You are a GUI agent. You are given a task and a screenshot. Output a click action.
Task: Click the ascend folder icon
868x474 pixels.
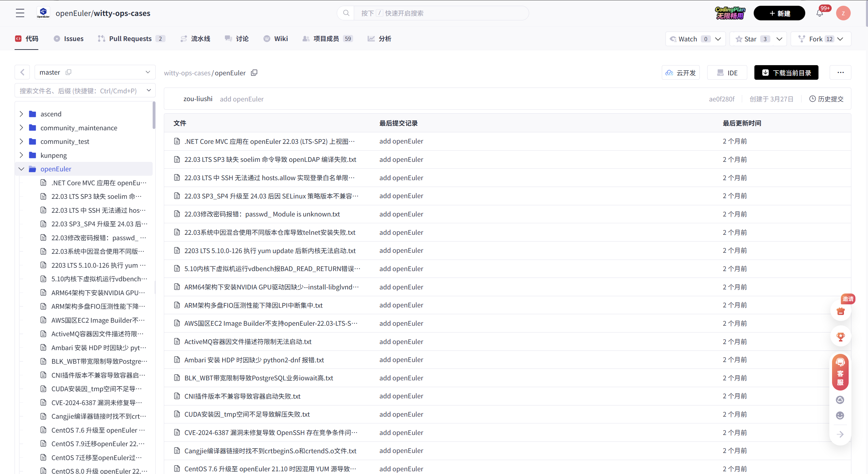pyautogui.click(x=33, y=114)
